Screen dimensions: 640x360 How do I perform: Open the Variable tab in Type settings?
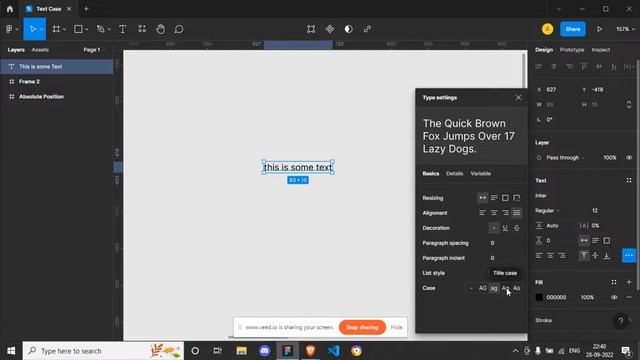click(x=480, y=173)
